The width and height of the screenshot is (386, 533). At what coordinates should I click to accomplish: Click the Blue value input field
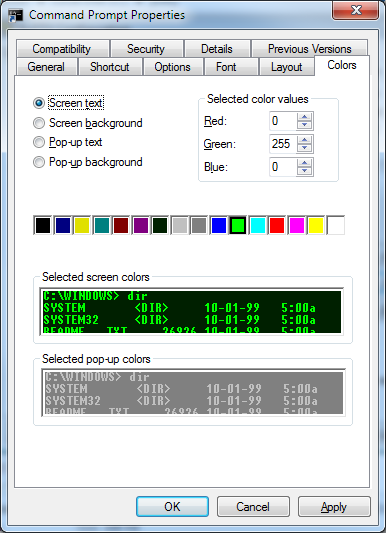(283, 167)
